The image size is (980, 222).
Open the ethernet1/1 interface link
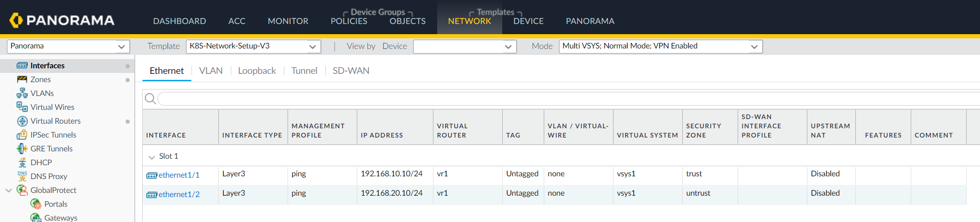point(179,175)
